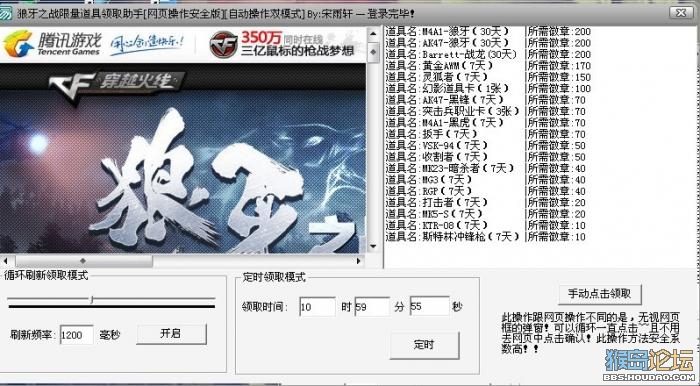
Task: Click the CF round logo icon
Action: click(x=223, y=45)
